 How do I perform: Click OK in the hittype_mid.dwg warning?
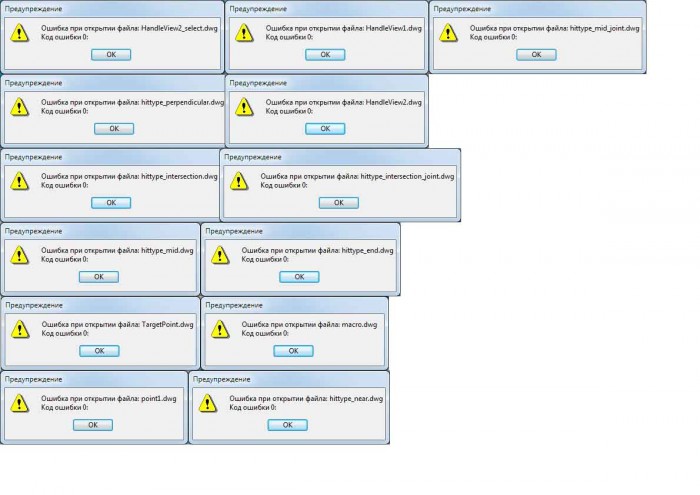[99, 277]
